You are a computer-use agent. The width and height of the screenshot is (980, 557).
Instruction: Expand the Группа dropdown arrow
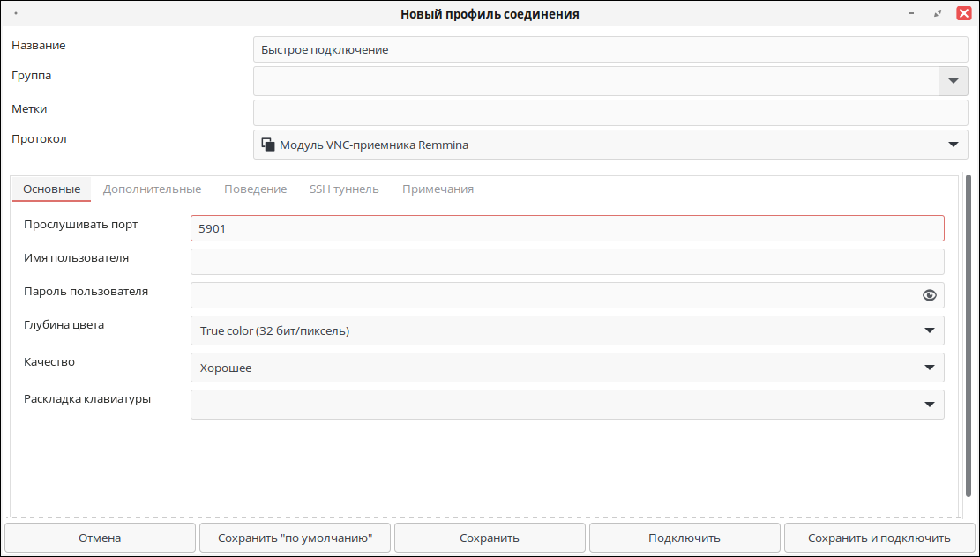pyautogui.click(x=953, y=81)
